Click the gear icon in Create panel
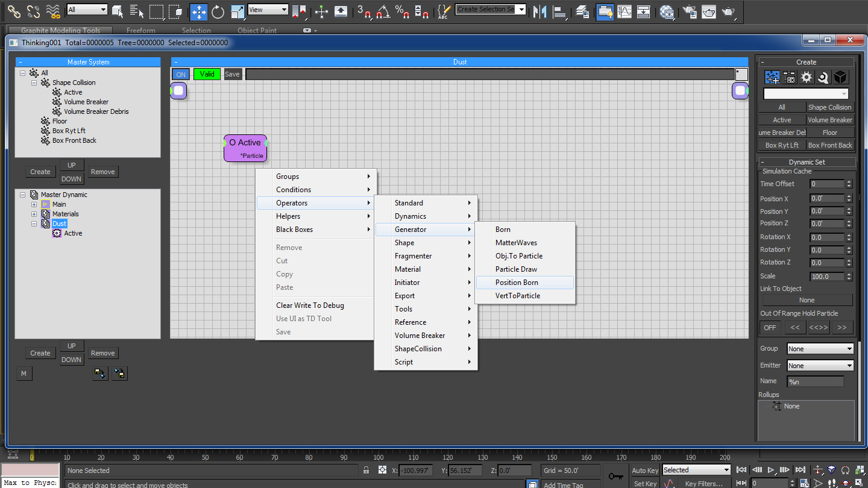 (807, 77)
